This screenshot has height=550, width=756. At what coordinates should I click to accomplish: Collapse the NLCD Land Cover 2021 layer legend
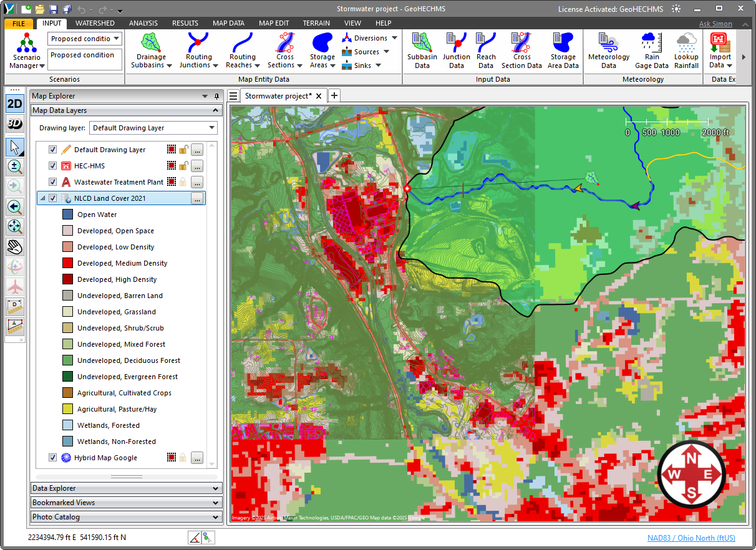[42, 198]
